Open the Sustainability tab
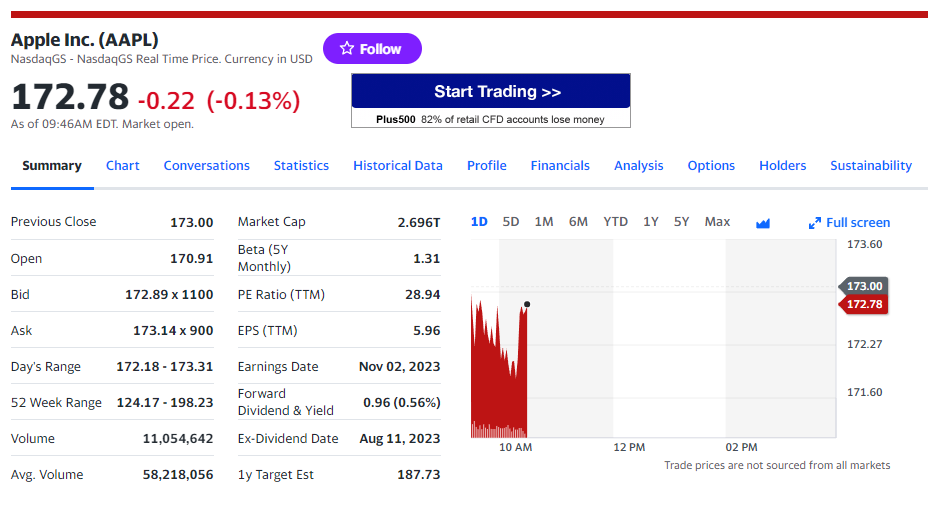The image size is (928, 514). tap(871, 166)
